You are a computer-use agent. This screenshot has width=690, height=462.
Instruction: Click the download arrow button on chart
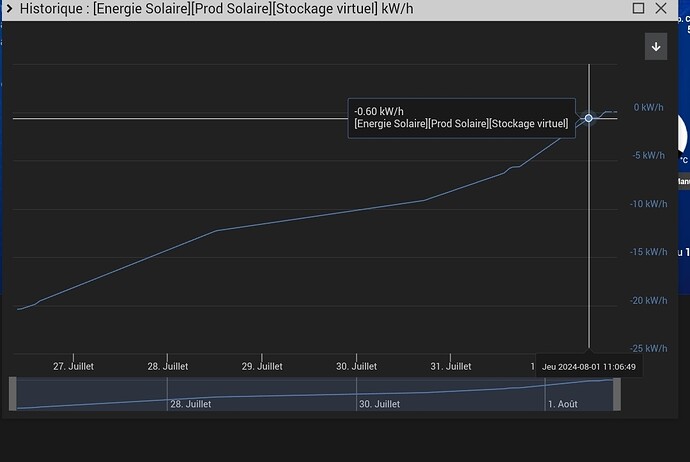click(x=656, y=46)
